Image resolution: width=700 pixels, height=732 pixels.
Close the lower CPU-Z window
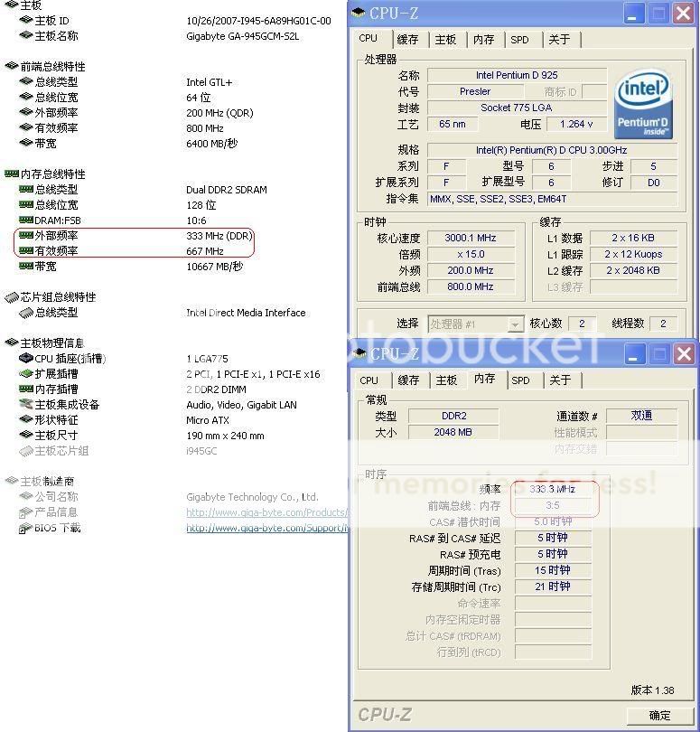684,354
